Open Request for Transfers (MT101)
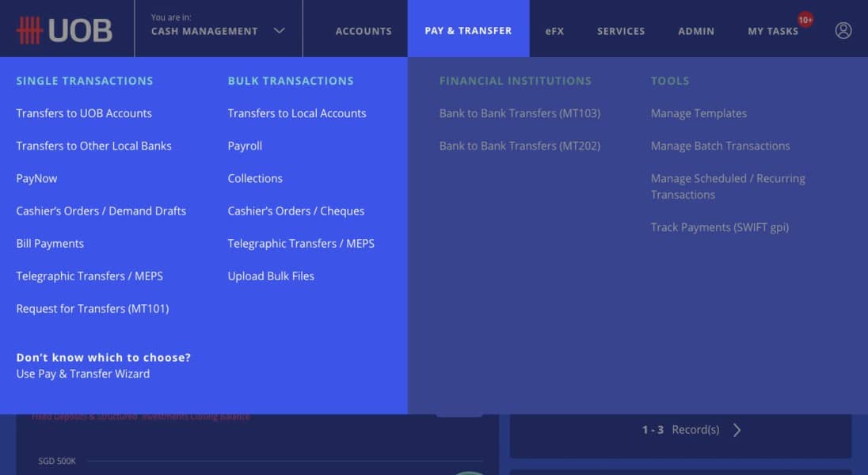This screenshot has height=475, width=868. click(x=93, y=309)
